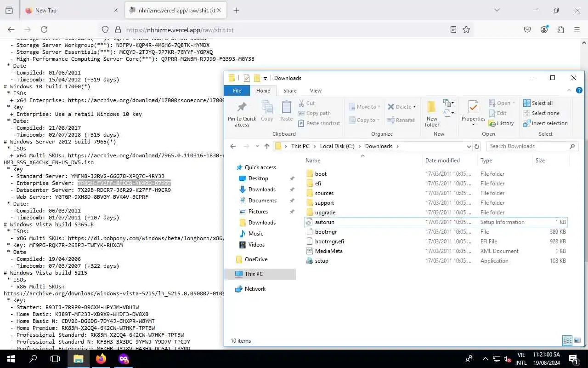The image size is (588, 368).
Task: Collapse the Explorer ribbon chevron
Action: pos(569,91)
